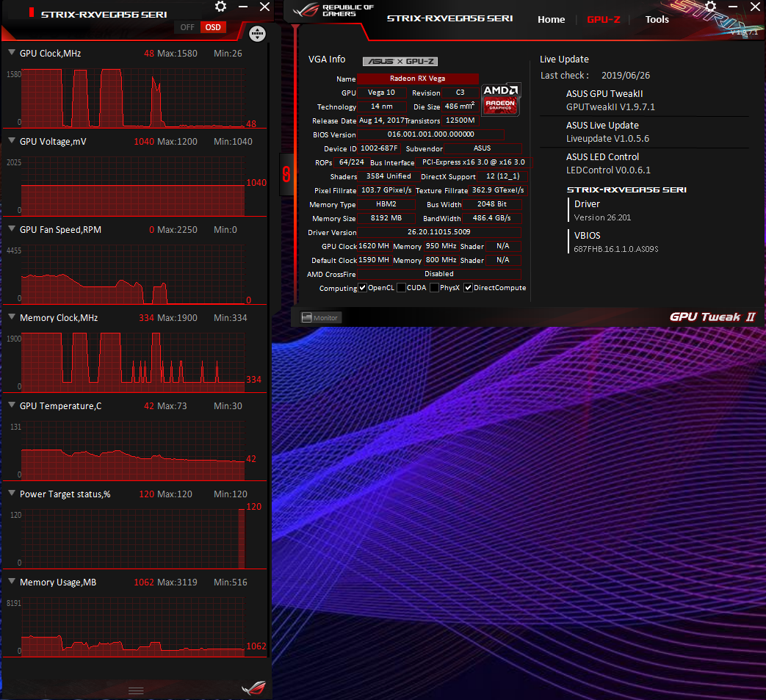The image size is (766, 700).
Task: Click the Last check date 2019/06/26
Action: coord(625,75)
